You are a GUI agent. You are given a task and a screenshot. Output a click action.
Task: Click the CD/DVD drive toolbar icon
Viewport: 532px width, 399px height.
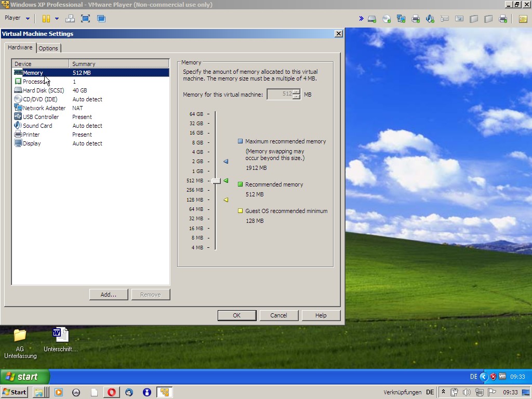click(x=387, y=19)
